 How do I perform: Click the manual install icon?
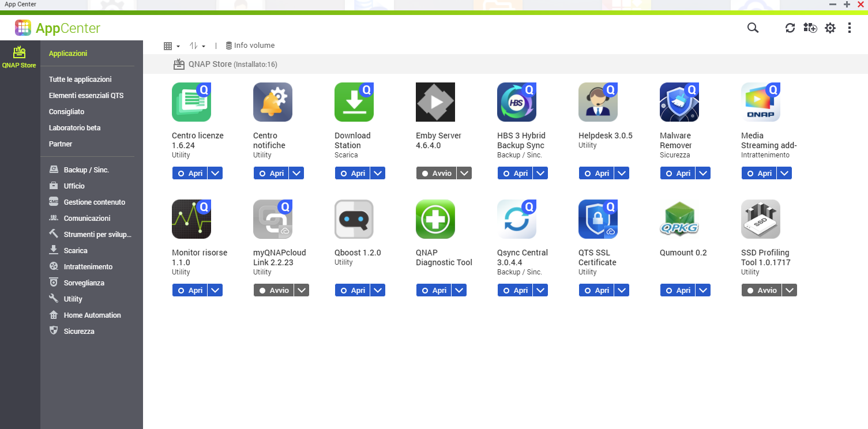[810, 28]
